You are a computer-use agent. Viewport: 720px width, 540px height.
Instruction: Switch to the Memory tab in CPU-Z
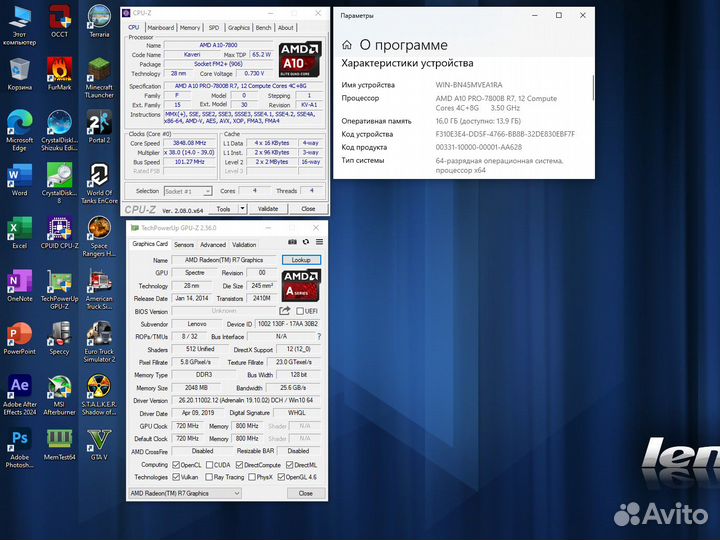click(x=190, y=28)
